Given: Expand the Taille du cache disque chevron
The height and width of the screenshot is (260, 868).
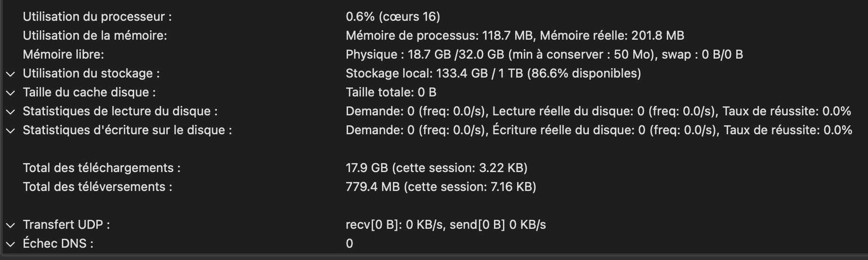Looking at the screenshot, I should (x=10, y=93).
